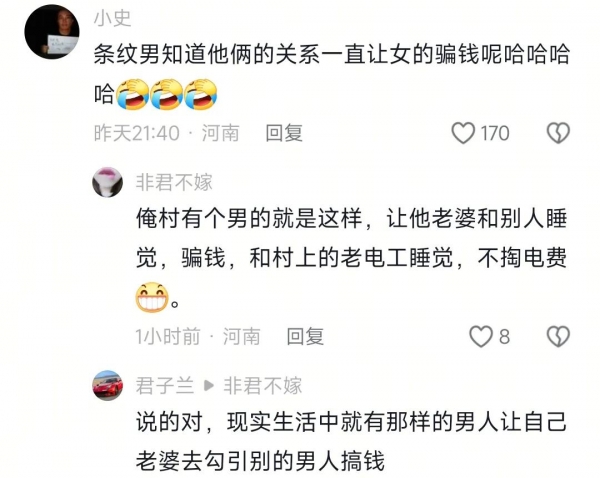This screenshot has width=600, height=478.
Task: Tap the laughing-crying emojis in 小史's comment
Action: [166, 95]
